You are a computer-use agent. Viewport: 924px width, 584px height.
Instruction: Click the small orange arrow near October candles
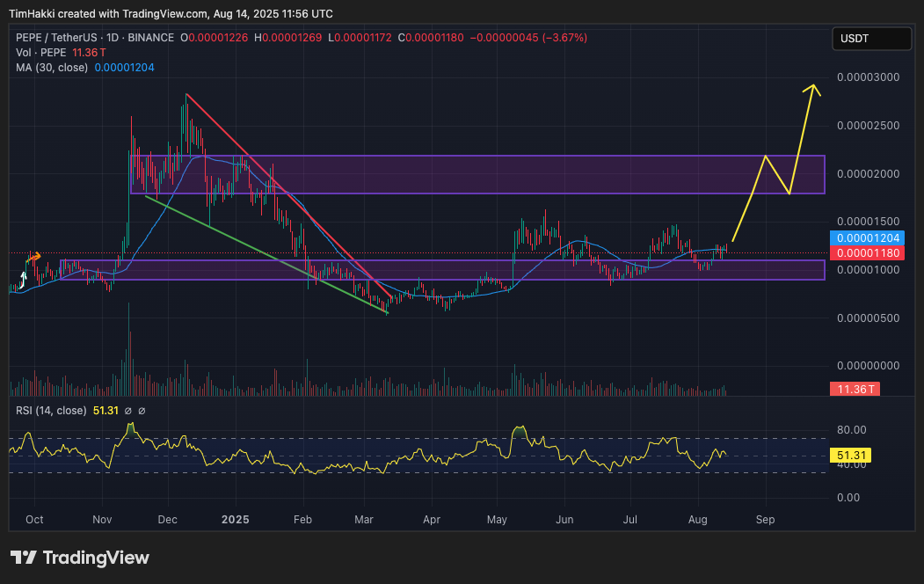(34, 256)
